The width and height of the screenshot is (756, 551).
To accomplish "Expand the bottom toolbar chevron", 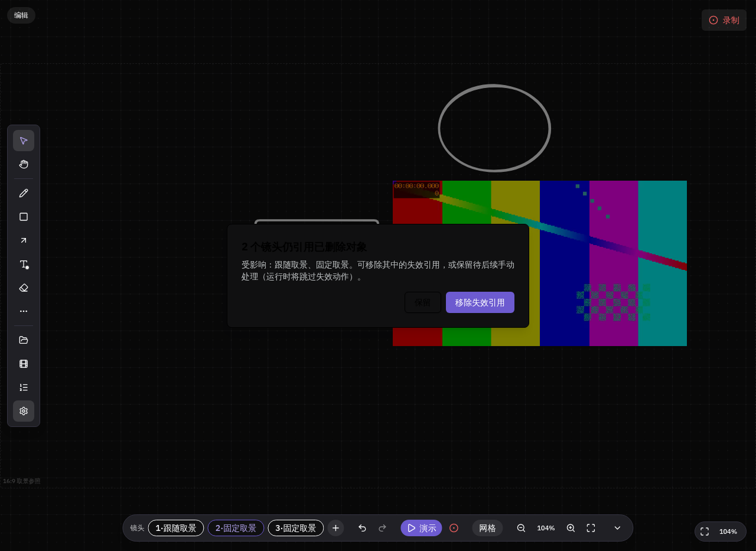I will point(617,528).
